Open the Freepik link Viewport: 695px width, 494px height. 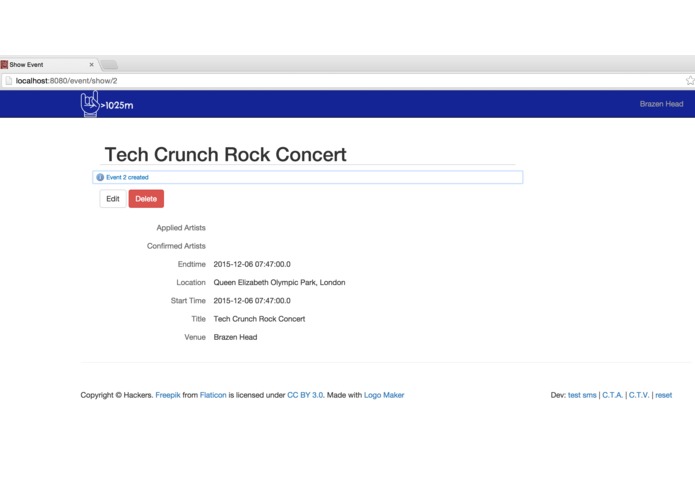[x=168, y=395]
